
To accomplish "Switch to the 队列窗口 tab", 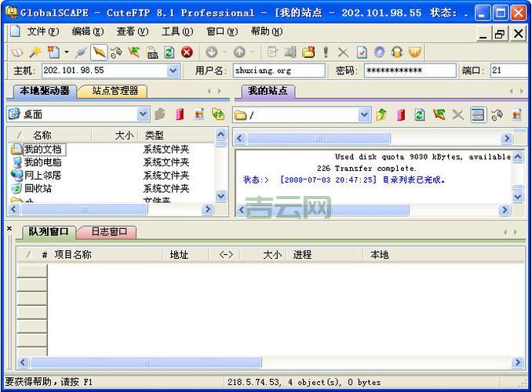I will tap(49, 232).
